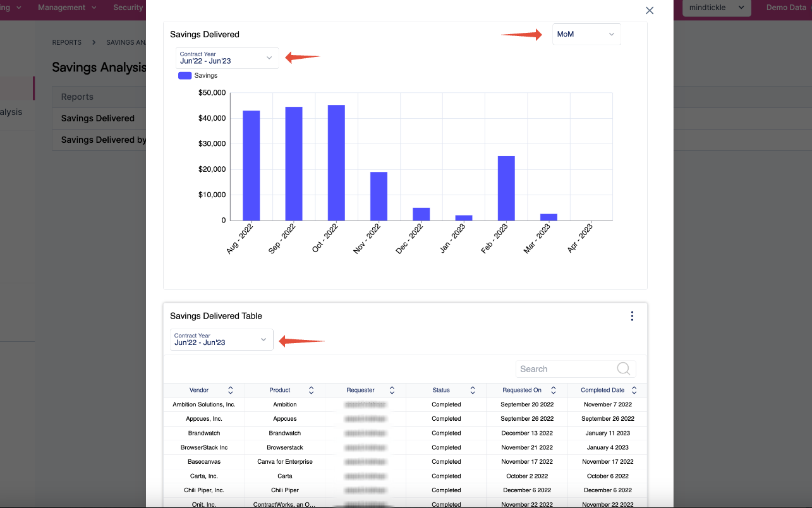Click the completed date 'January 11 2023'
This screenshot has height=508, width=812.
608,433
